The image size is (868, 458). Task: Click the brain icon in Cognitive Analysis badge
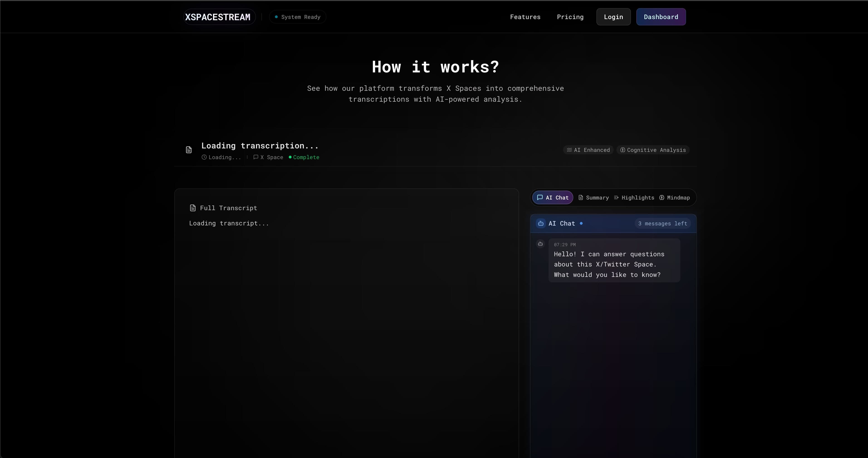(x=623, y=150)
